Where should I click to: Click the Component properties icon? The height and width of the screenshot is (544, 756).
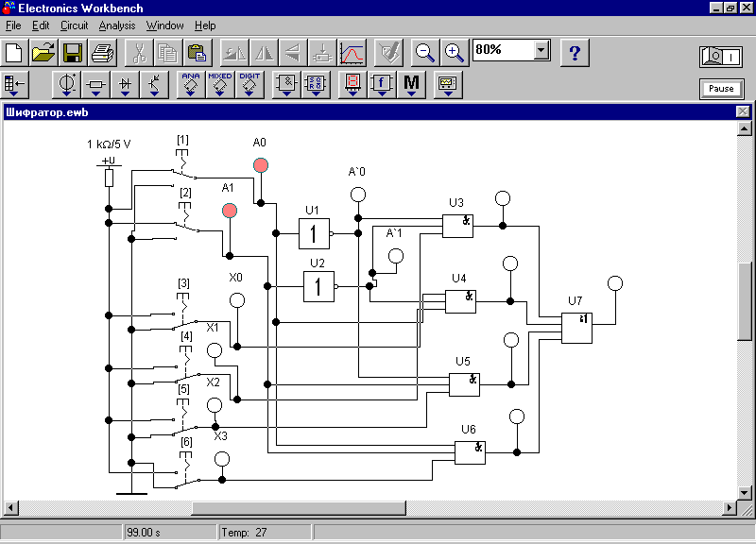pos(388,53)
